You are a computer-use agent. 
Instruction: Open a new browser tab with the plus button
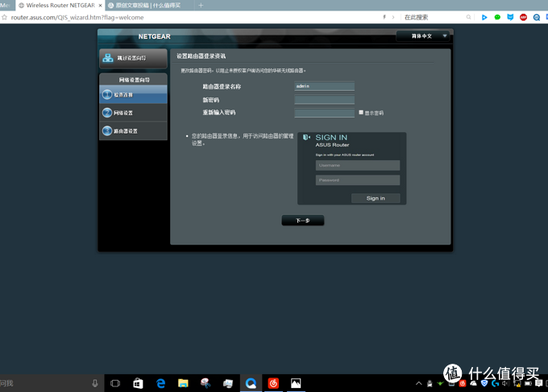click(201, 6)
